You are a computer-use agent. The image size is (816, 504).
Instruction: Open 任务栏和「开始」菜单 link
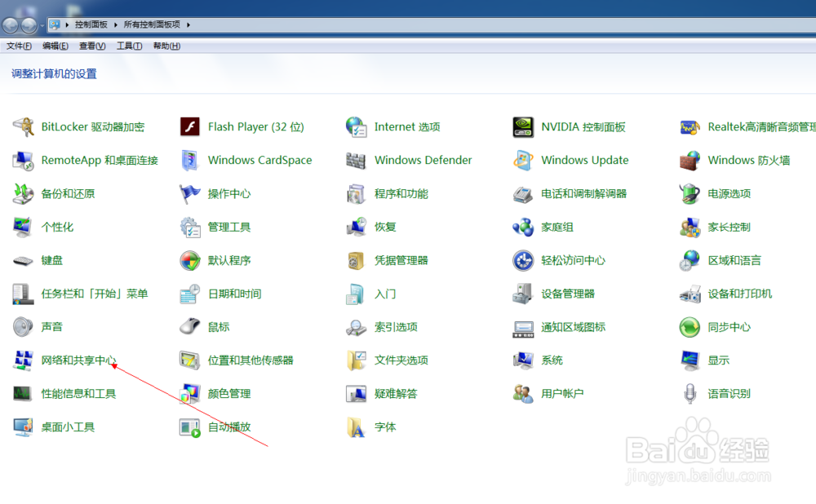coord(95,294)
